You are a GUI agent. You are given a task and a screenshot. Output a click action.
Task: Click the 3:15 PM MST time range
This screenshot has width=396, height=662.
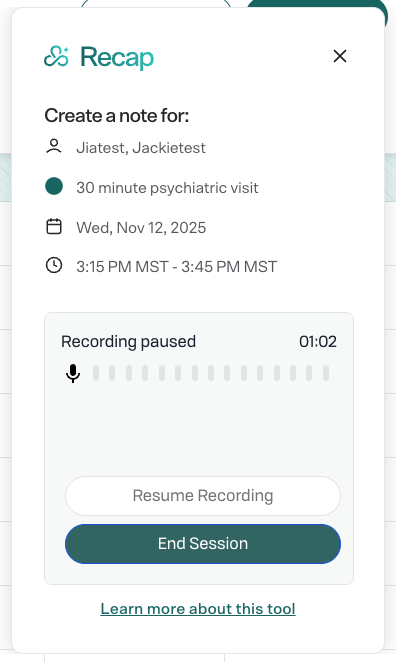click(176, 267)
